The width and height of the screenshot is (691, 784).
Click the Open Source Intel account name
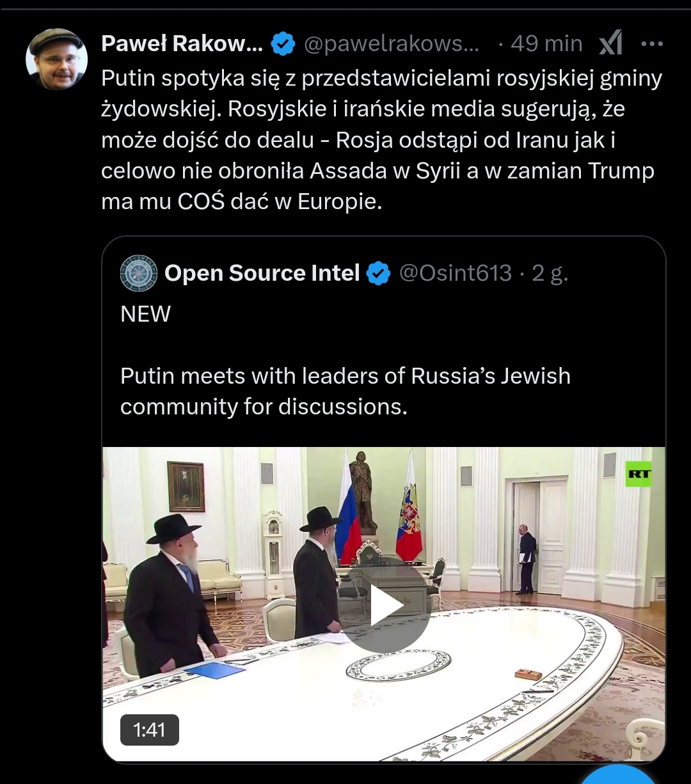click(x=262, y=273)
